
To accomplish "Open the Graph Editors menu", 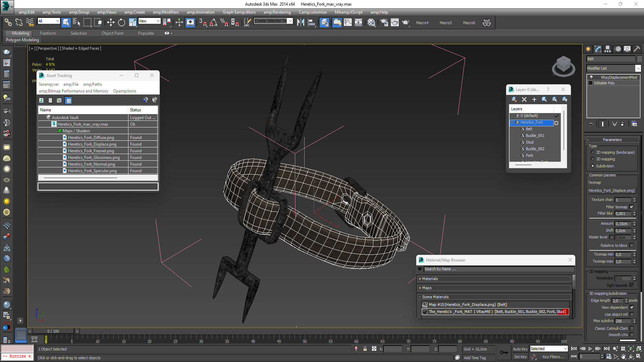I will pyautogui.click(x=239, y=12).
